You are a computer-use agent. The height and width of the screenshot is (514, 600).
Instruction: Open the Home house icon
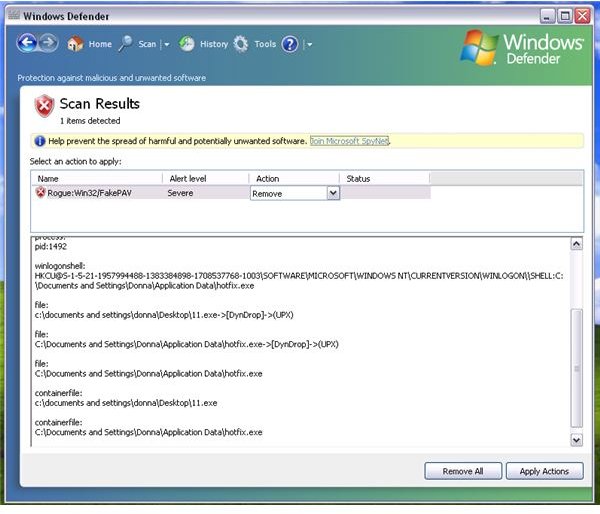pyautogui.click(x=75, y=44)
